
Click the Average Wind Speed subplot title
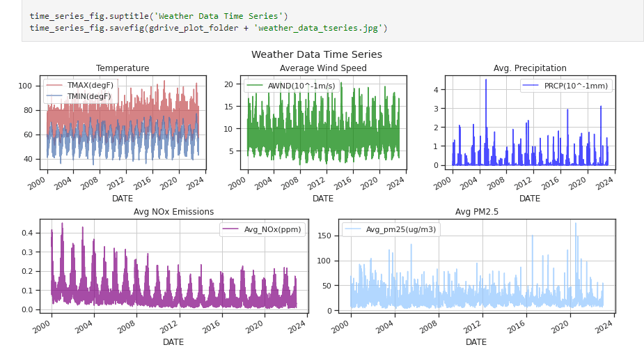(323, 68)
